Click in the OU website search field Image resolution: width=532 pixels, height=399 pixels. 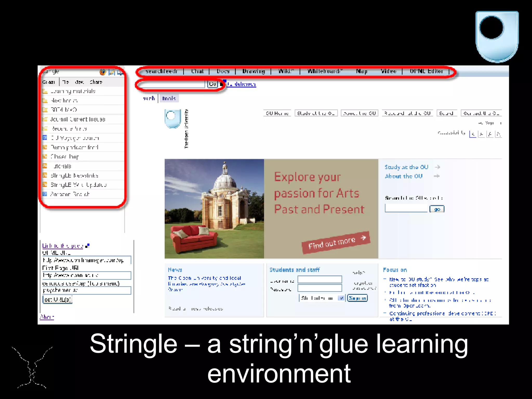pos(406,208)
